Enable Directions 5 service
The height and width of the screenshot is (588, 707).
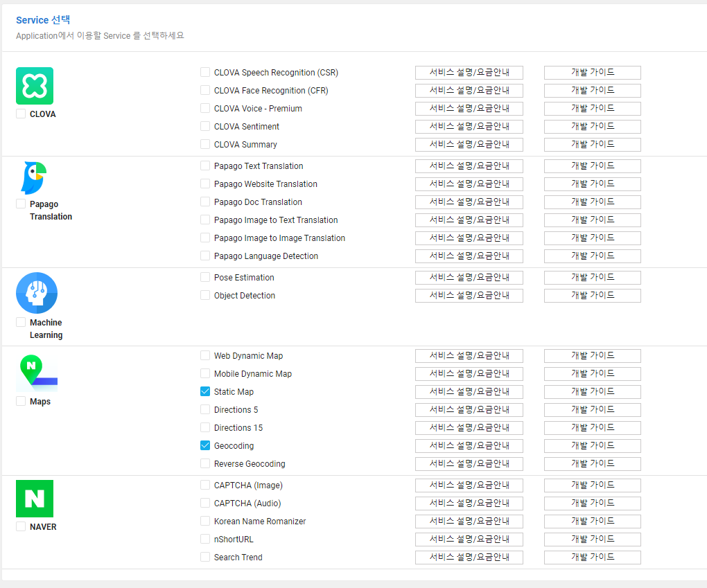point(205,409)
